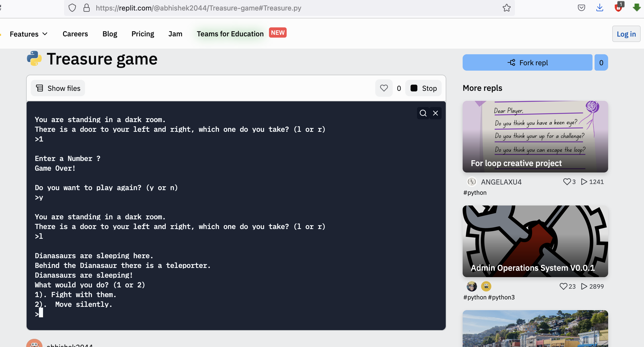Open the Pocket save icon
Viewport: 644px width, 347px height.
click(581, 8)
